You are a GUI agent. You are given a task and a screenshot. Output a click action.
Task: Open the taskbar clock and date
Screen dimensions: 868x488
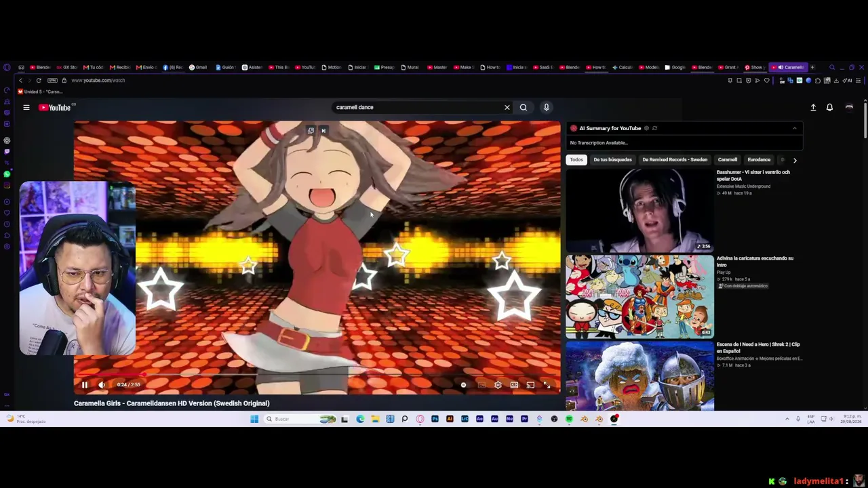(x=852, y=419)
